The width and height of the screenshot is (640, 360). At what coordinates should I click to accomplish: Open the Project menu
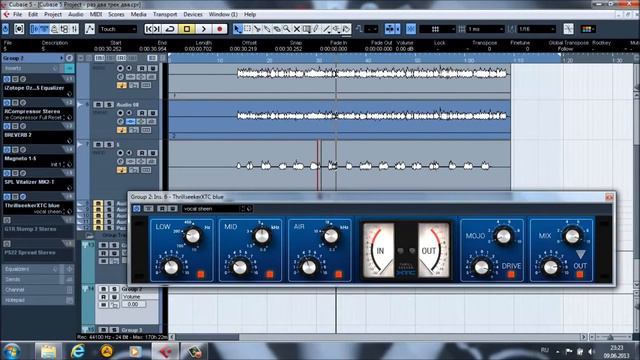[53, 14]
